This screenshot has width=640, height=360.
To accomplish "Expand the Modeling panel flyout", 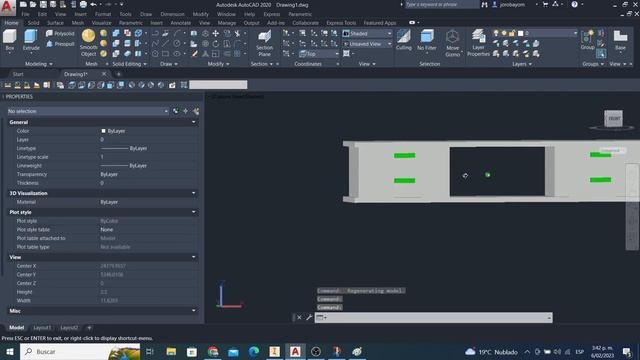I will 39,64.
